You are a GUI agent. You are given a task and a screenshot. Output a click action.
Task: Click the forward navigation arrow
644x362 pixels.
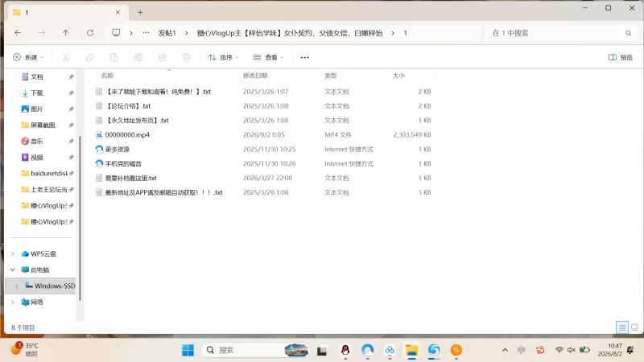click(42, 33)
